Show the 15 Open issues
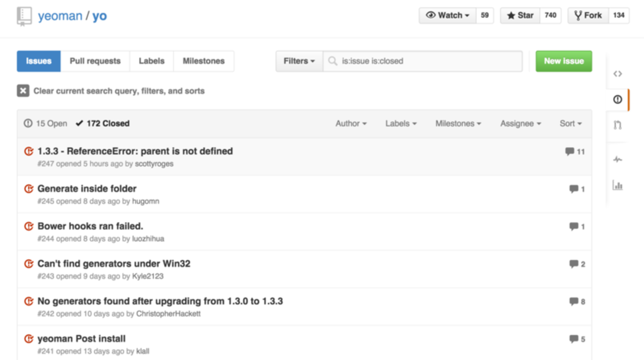Screen dimensions: 644x360 46,123
